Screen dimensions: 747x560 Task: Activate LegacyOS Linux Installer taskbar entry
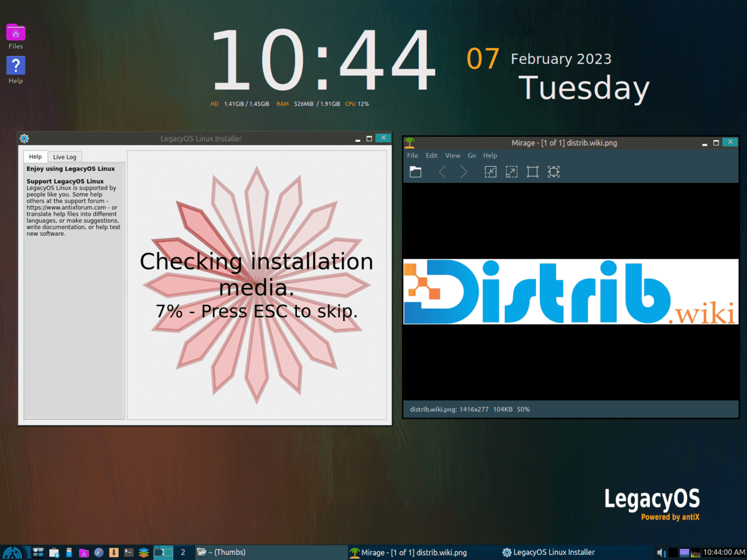point(576,552)
